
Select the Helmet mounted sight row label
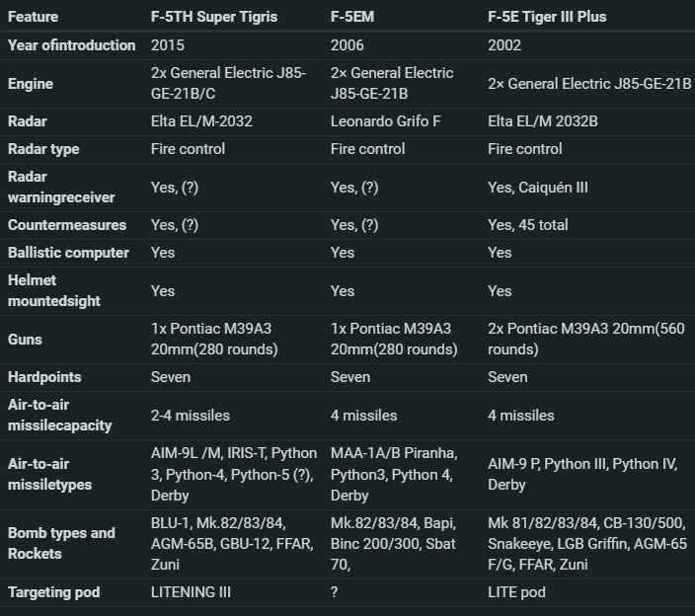[54, 290]
